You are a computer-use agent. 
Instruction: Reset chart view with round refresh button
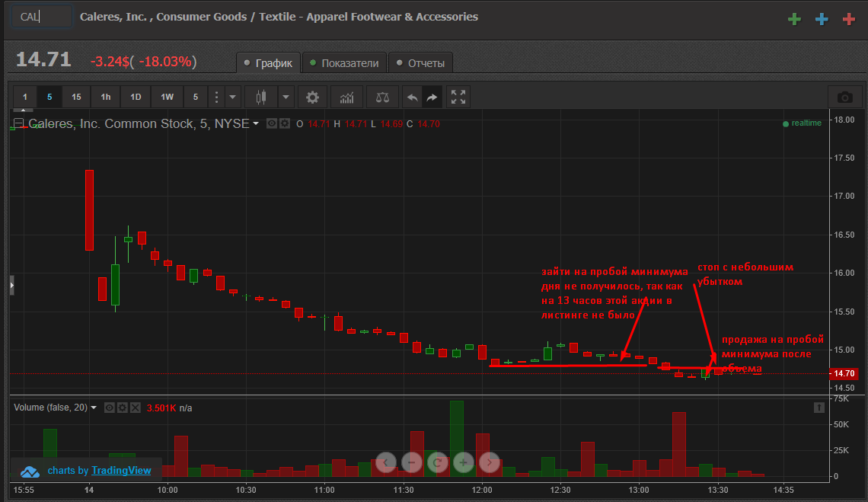[437, 462]
